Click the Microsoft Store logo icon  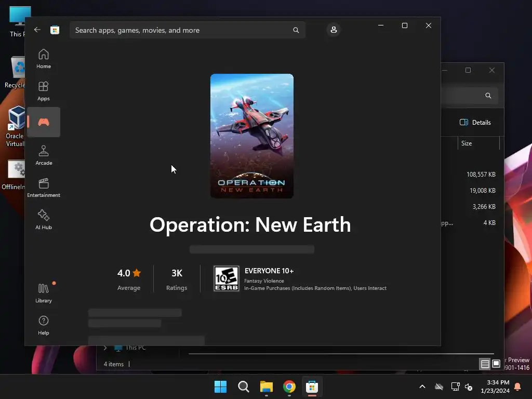pos(55,30)
